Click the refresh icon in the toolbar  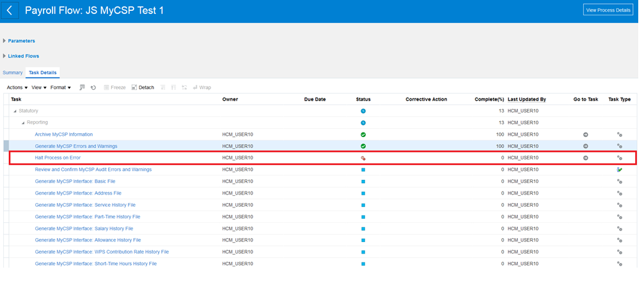[93, 88]
